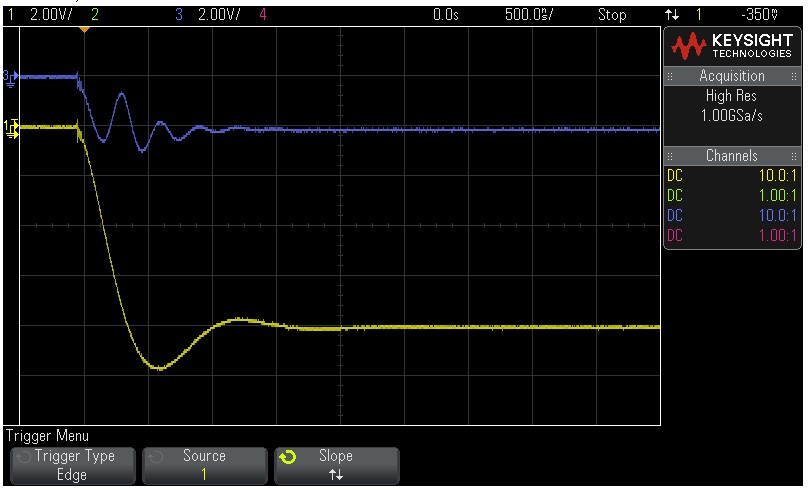The height and width of the screenshot is (488, 809).
Task: Click the -350 trigger level value
Action: (759, 14)
